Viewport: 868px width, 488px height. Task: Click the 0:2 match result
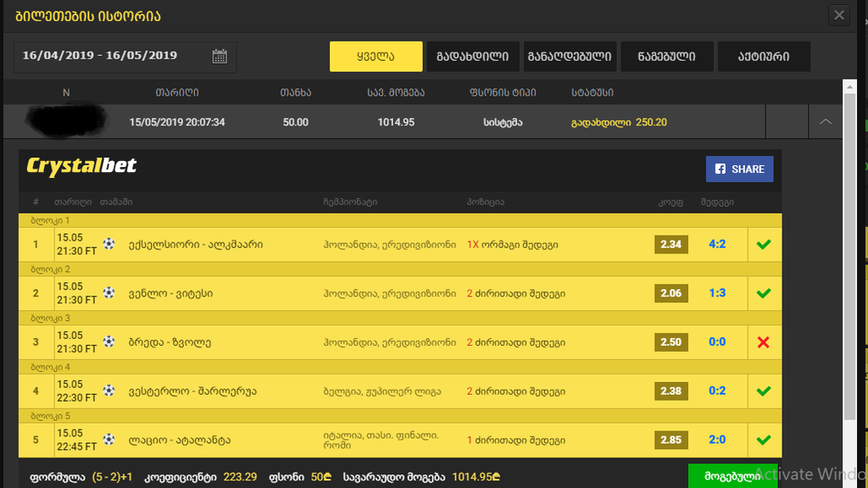717,391
